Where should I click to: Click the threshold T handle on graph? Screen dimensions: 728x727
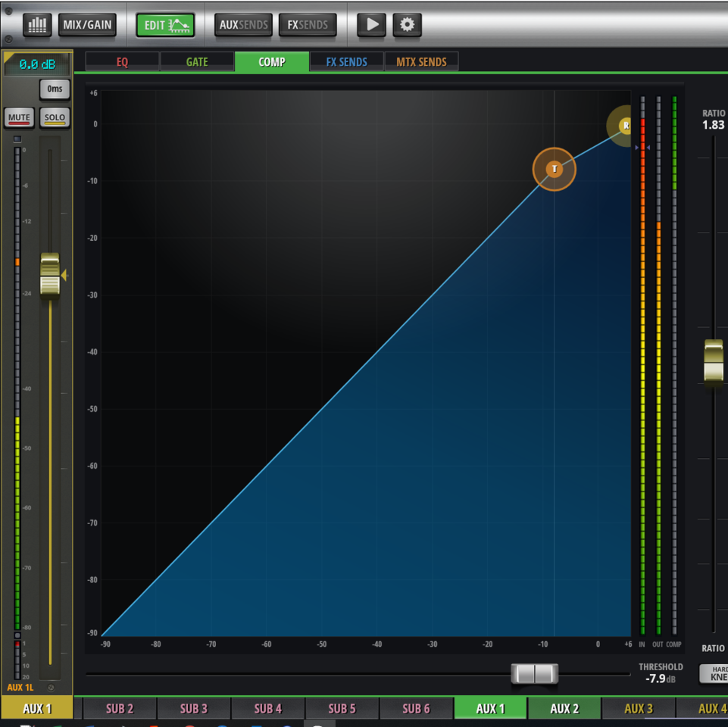pos(554,169)
